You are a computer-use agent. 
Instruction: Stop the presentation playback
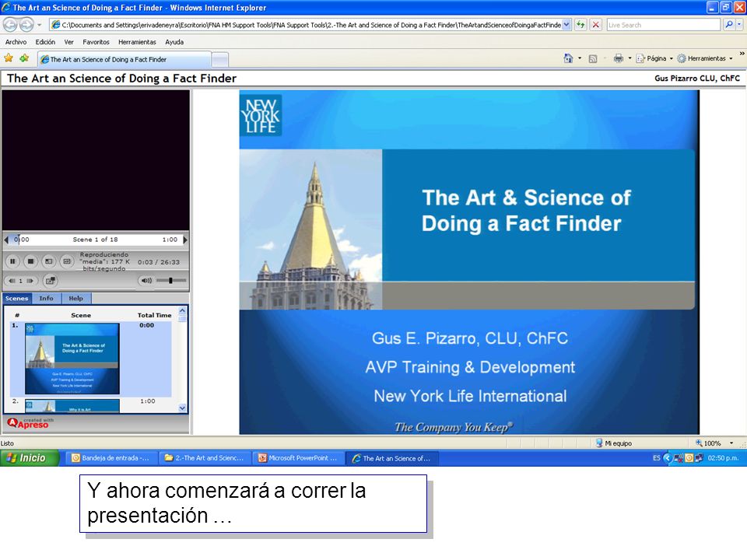click(30, 261)
